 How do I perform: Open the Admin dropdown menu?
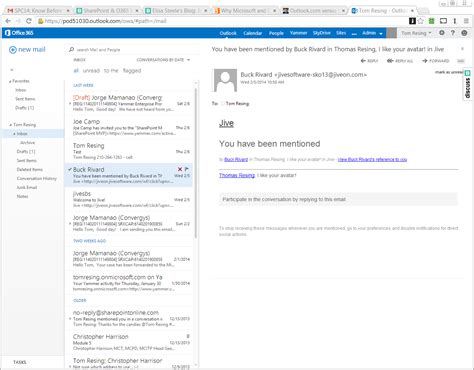click(372, 33)
